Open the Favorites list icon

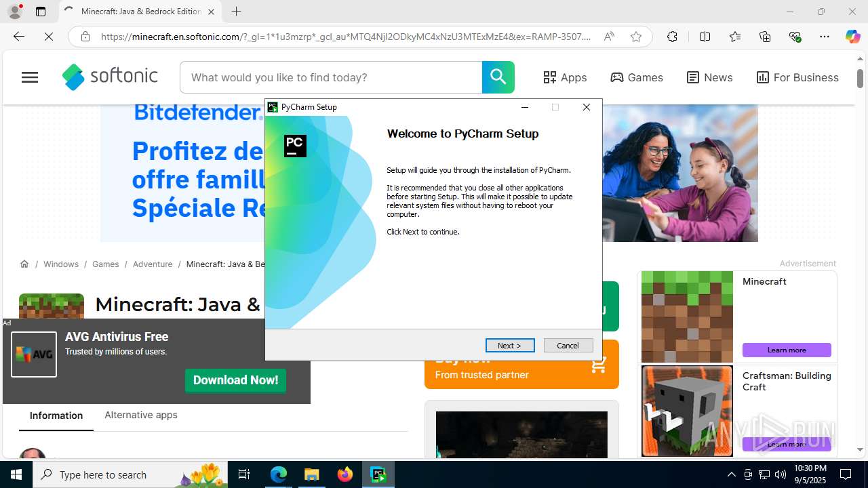point(735,37)
